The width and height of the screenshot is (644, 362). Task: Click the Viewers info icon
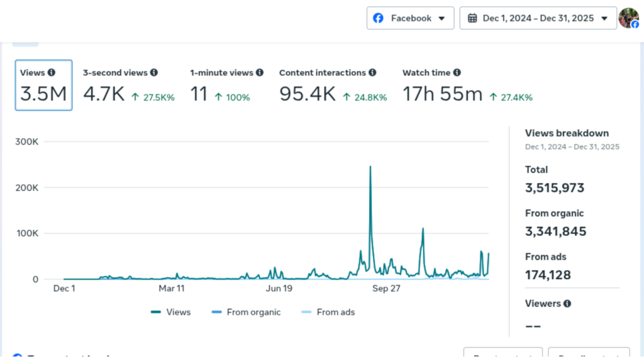point(567,304)
